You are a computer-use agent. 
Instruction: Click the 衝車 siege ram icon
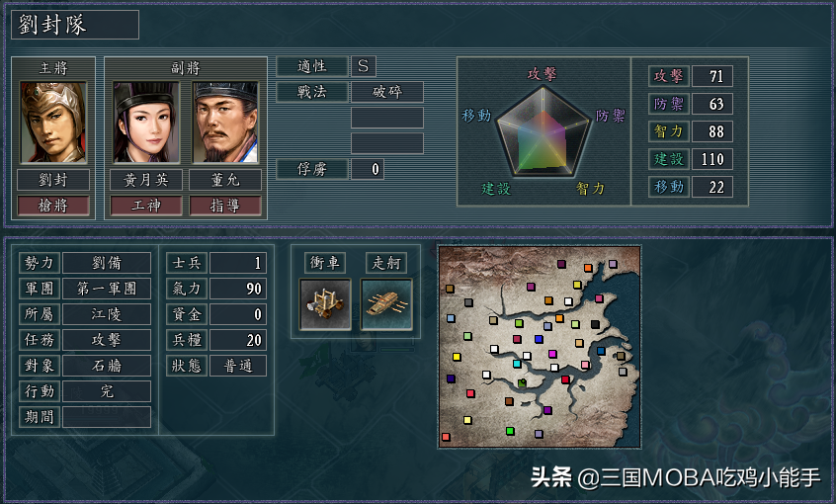click(x=325, y=304)
